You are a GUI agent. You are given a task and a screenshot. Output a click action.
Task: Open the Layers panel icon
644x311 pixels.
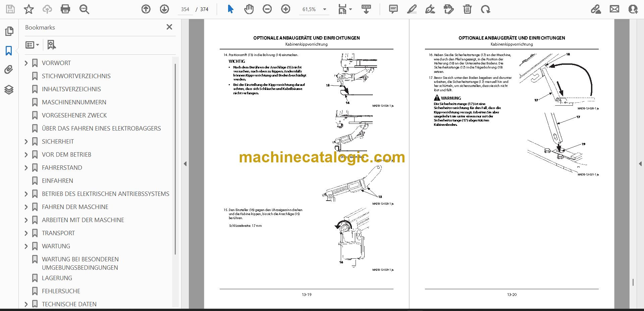pyautogui.click(x=9, y=90)
